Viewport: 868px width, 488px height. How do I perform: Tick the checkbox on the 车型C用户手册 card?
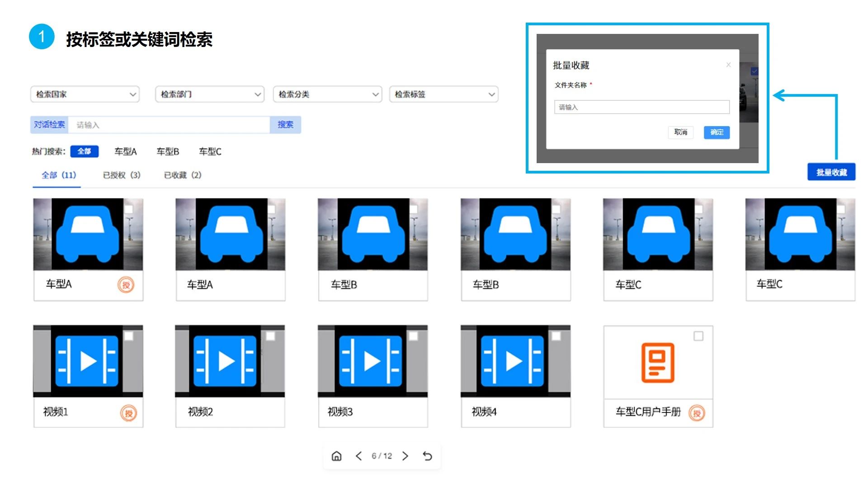(x=698, y=336)
